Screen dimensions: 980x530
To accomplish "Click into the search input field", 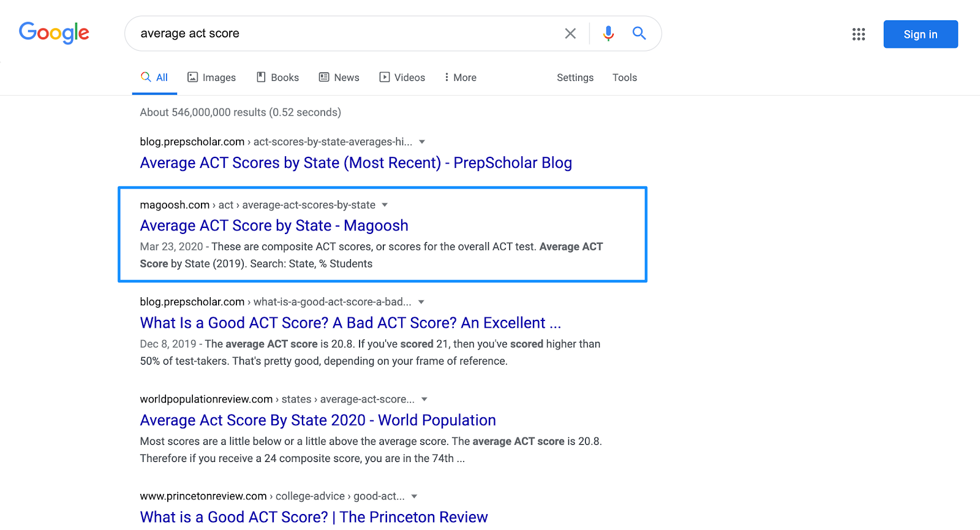I will pyautogui.click(x=343, y=34).
